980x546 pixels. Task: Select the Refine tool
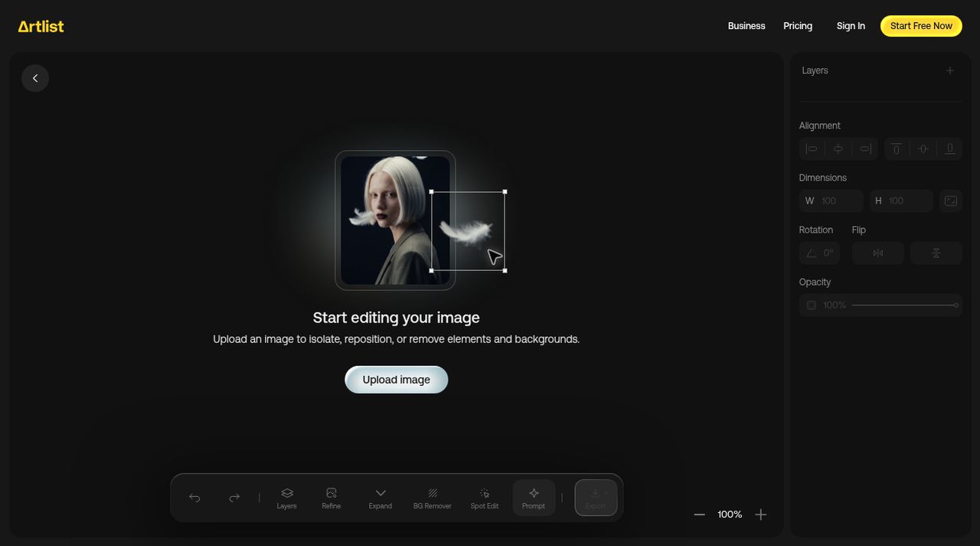[x=332, y=498]
